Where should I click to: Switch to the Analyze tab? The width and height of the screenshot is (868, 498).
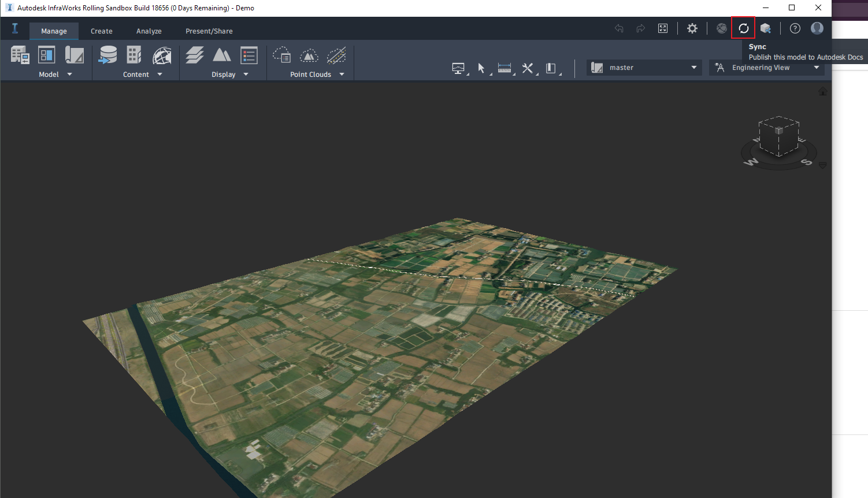pos(149,31)
